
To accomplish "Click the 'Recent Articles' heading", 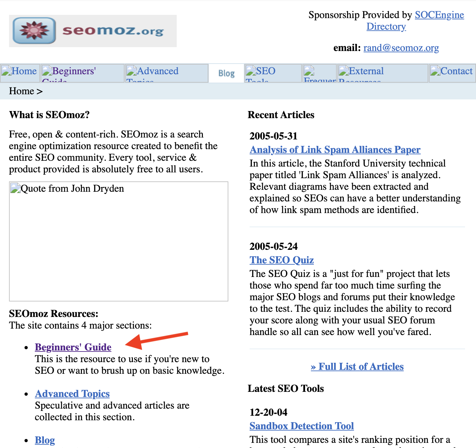I will pyautogui.click(x=281, y=115).
